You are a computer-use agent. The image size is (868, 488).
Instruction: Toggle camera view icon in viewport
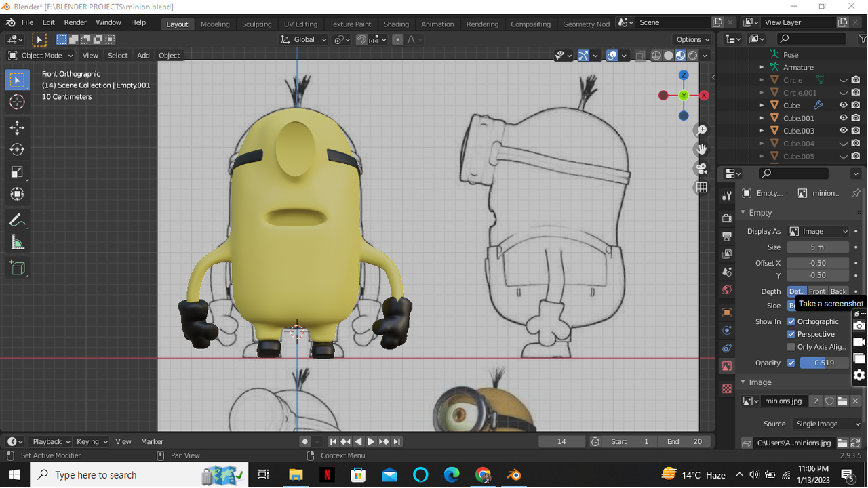coord(702,168)
